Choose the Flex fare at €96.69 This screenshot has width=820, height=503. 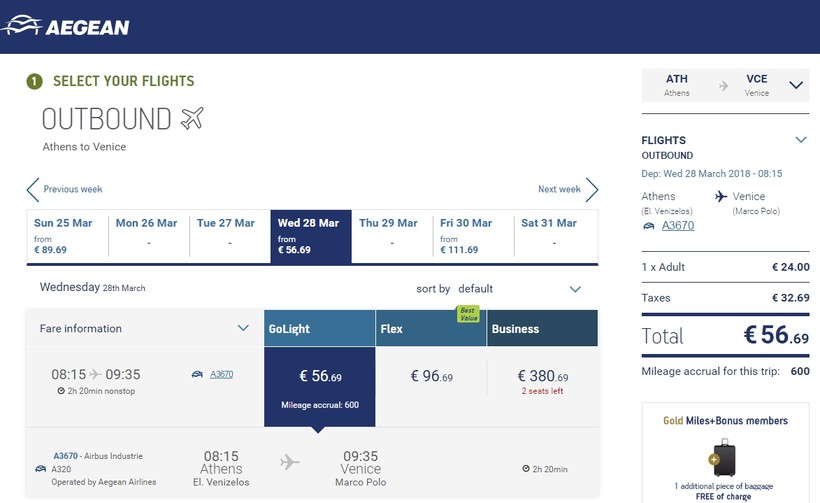pyautogui.click(x=431, y=377)
